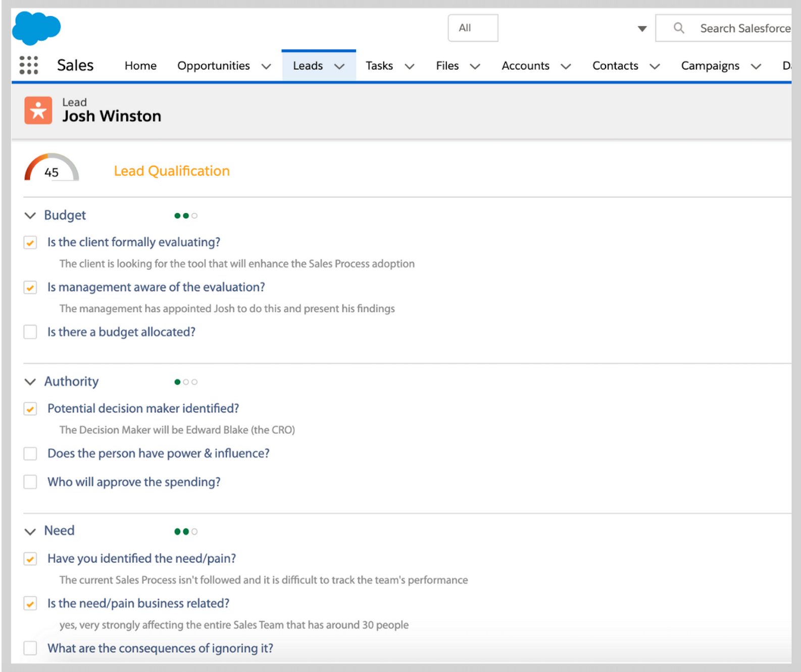Open the Leads tab dropdown arrow

click(339, 66)
